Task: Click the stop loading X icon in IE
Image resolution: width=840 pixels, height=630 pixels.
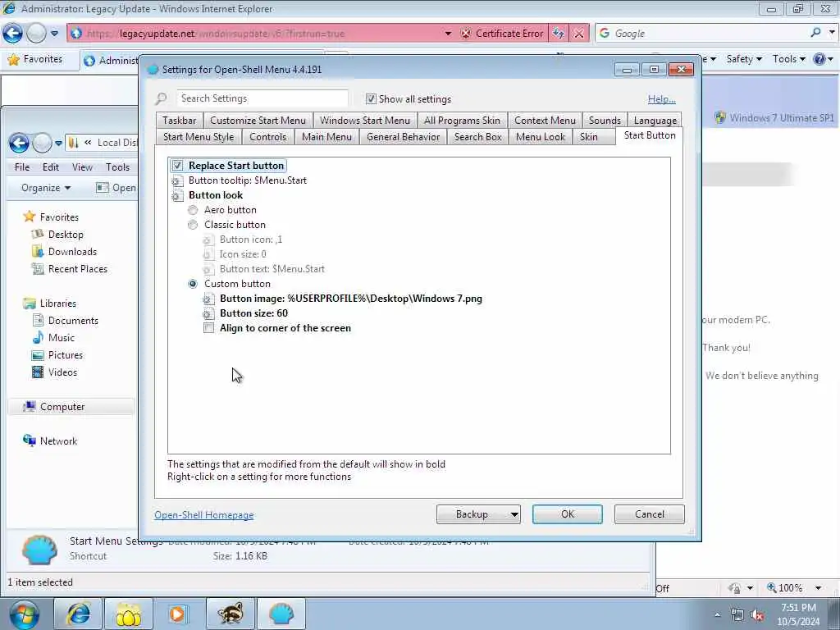Action: click(x=579, y=33)
